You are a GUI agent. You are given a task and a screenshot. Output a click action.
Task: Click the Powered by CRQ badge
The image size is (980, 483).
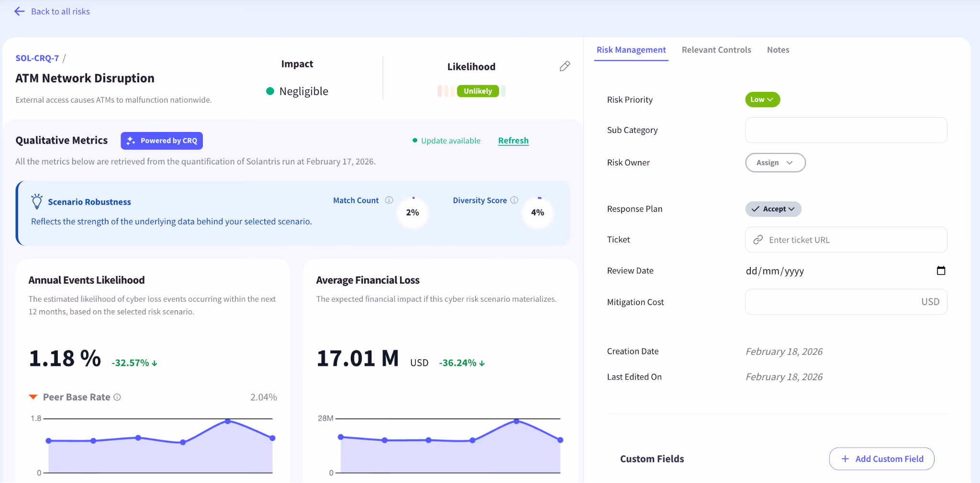(x=162, y=141)
